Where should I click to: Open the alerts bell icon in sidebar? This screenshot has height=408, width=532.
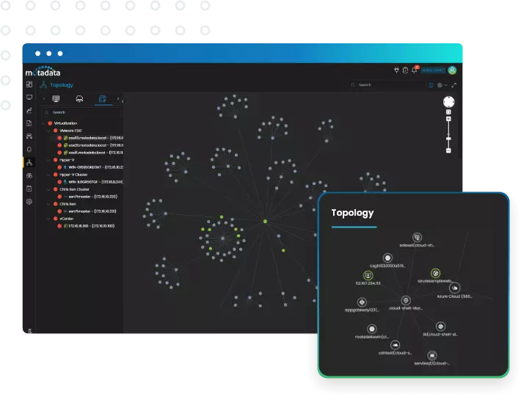pos(29,150)
